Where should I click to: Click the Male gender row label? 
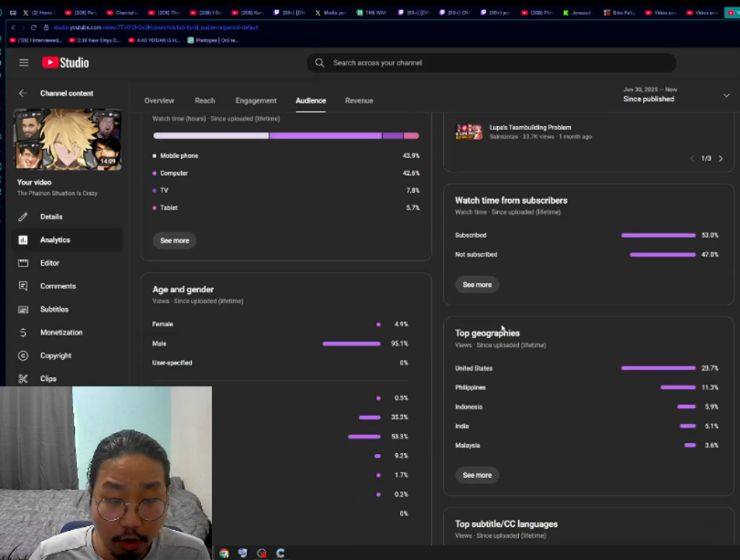(159, 343)
